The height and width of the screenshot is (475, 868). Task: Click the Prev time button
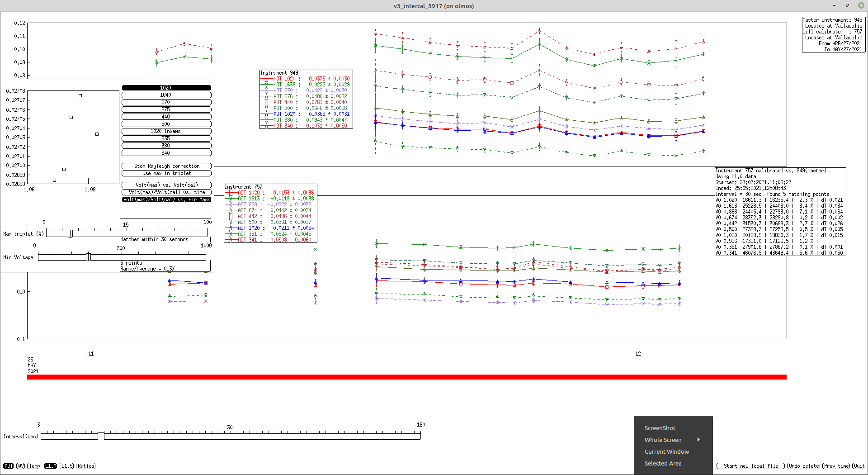836,466
